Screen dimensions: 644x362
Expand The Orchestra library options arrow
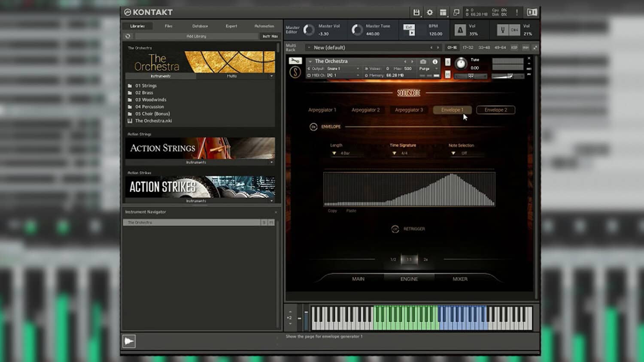pyautogui.click(x=271, y=76)
